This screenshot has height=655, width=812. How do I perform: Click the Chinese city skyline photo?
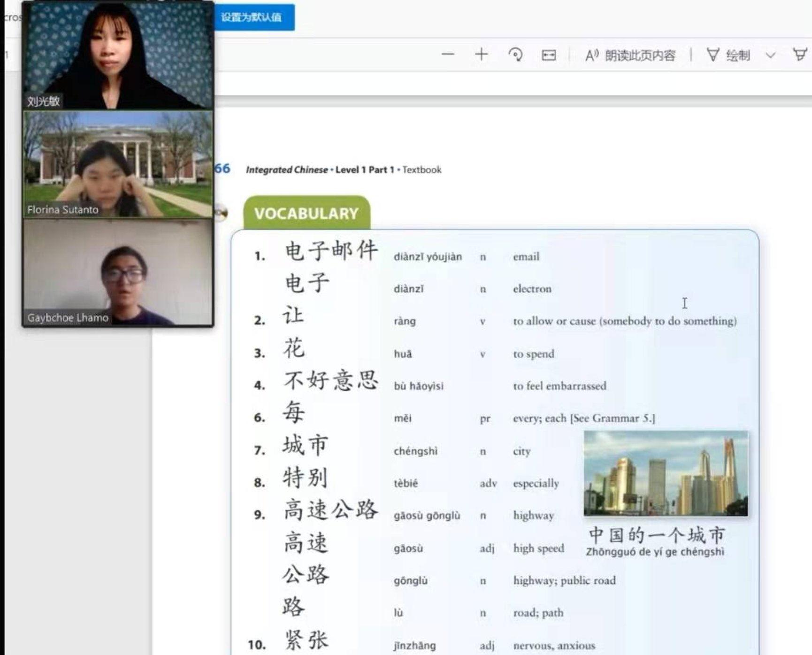click(666, 473)
